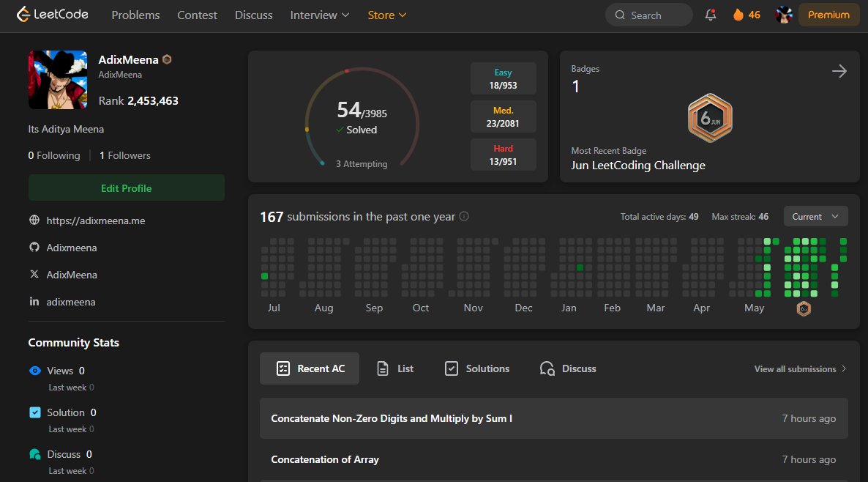The height and width of the screenshot is (482, 868).
Task: Click the LinkedIn icon
Action: [x=34, y=301]
